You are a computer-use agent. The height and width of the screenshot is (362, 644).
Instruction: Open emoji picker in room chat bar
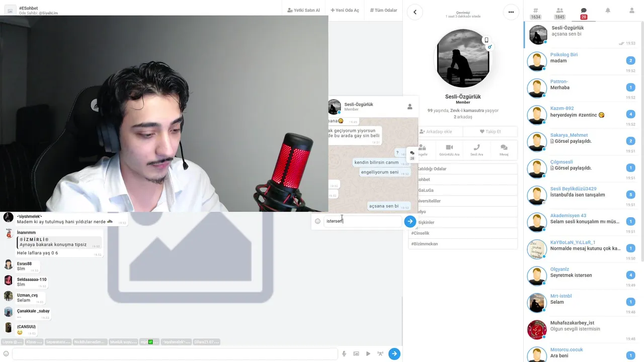[x=6, y=354]
